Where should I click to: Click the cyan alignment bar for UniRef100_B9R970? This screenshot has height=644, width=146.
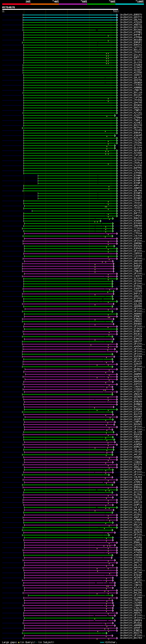coord(70,15)
